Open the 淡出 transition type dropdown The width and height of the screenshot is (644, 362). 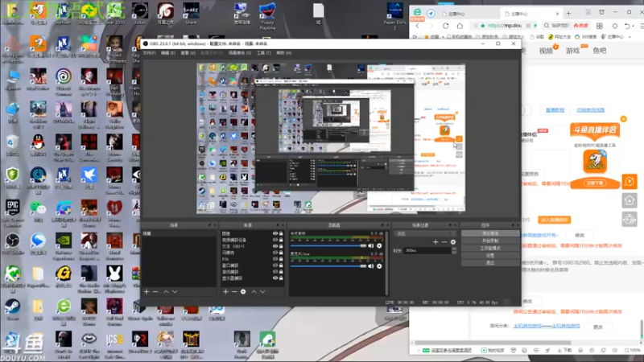click(425, 233)
